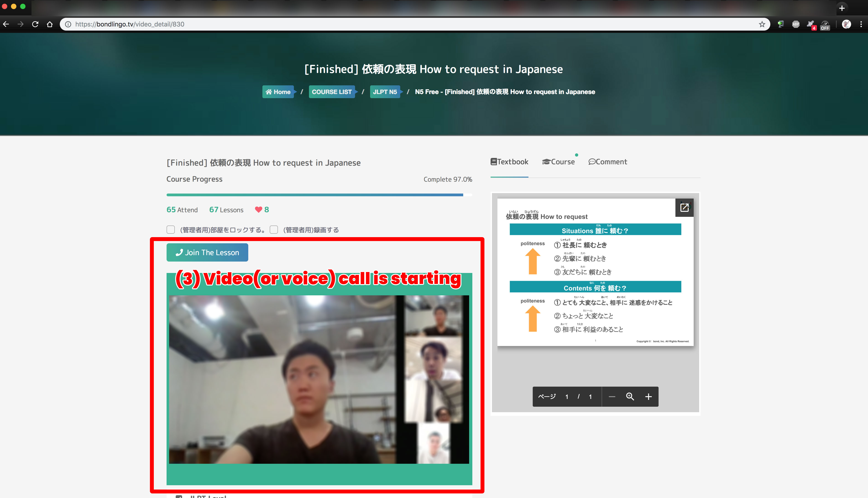Switch to the Comment tab
The width and height of the screenshot is (868, 498).
(607, 162)
